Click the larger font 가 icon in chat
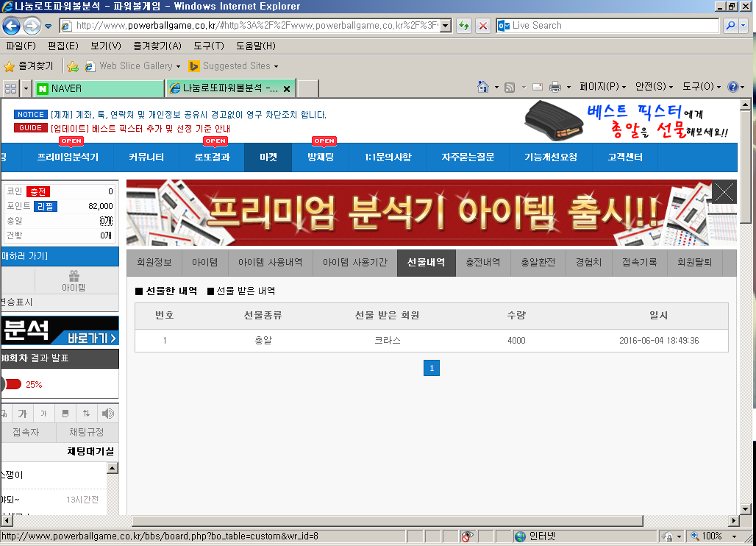Viewport: 756px width, 546px height. point(23,414)
